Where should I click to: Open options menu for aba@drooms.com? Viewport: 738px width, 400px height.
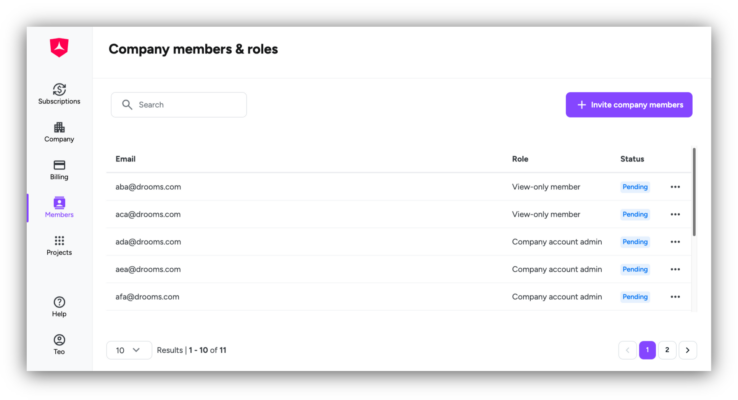coord(675,187)
